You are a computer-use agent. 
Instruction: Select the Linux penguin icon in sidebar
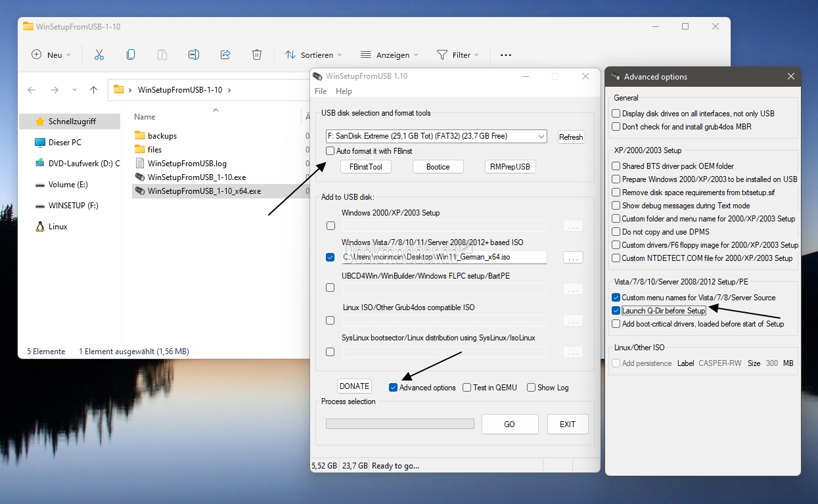coord(40,227)
